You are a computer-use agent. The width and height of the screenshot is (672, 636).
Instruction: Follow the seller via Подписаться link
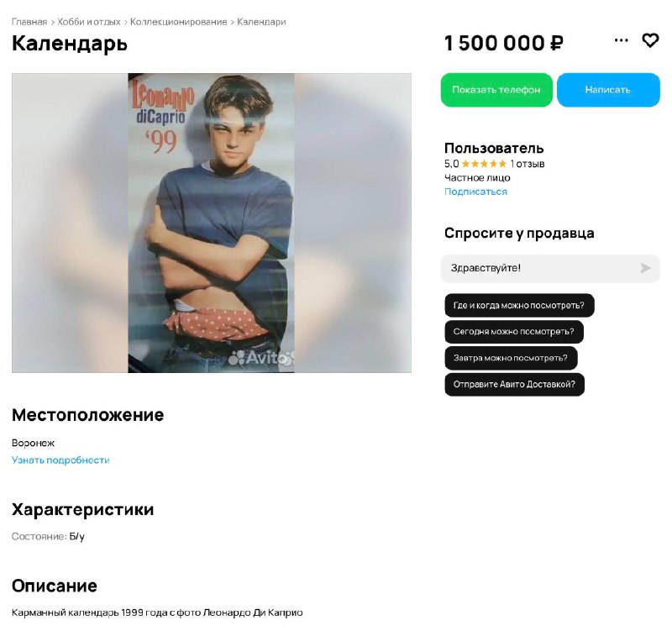click(475, 192)
